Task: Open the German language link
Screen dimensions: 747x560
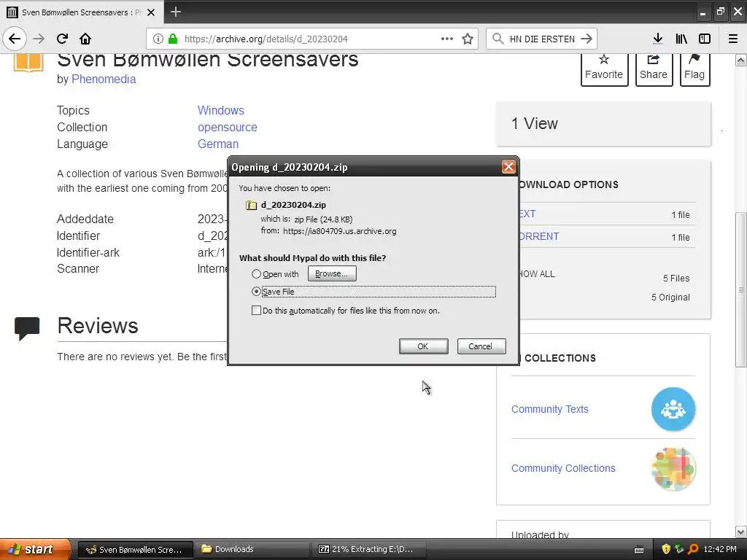Action: click(x=217, y=144)
